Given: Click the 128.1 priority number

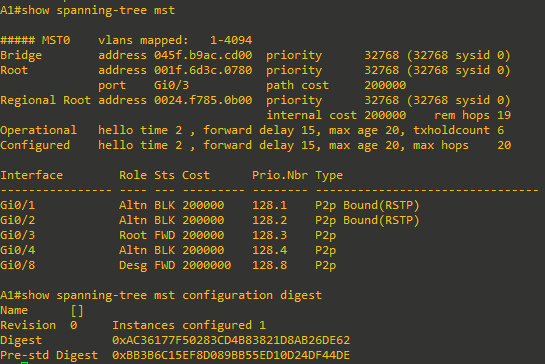Looking at the screenshot, I should coord(269,205).
